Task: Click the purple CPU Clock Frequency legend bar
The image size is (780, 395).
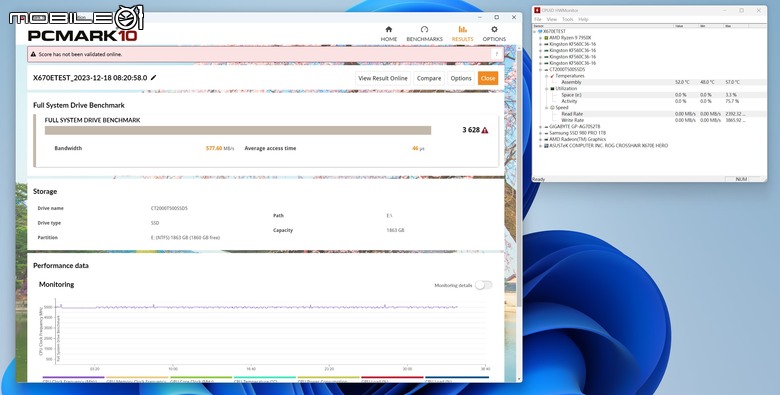Action: [x=74, y=378]
